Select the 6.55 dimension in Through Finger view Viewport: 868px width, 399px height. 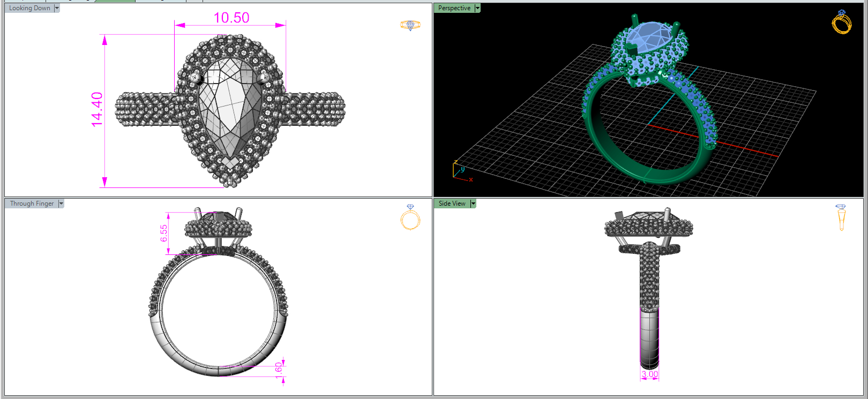point(164,233)
